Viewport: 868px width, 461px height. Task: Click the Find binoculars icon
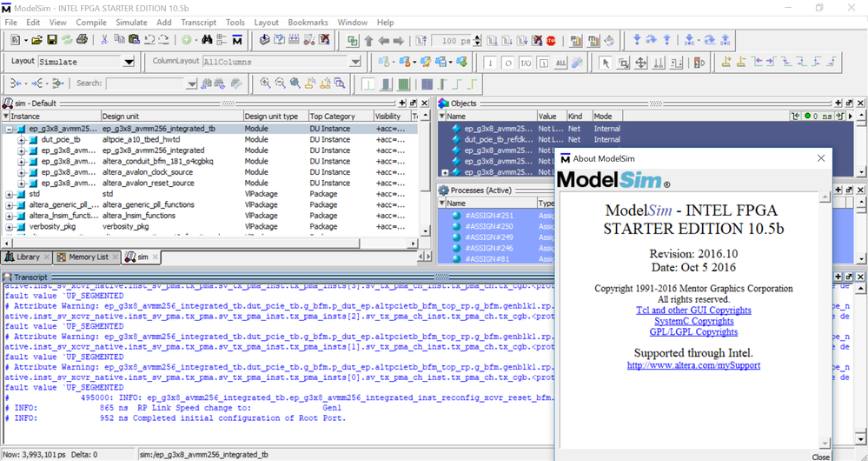pyautogui.click(x=207, y=40)
